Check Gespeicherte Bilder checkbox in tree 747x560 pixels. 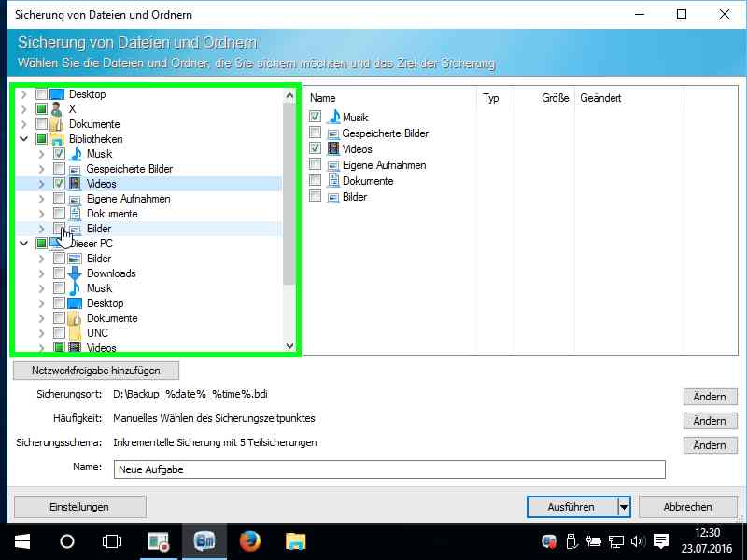tap(59, 169)
